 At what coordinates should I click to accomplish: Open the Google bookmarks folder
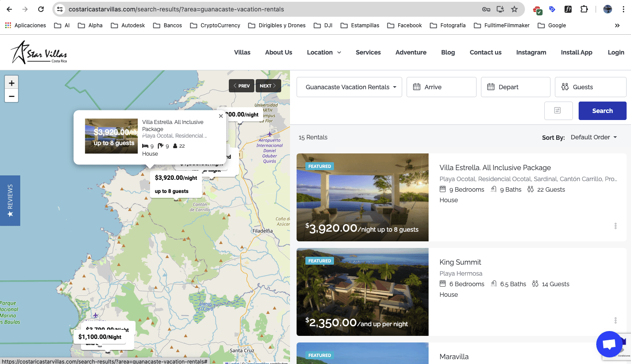pyautogui.click(x=552, y=25)
